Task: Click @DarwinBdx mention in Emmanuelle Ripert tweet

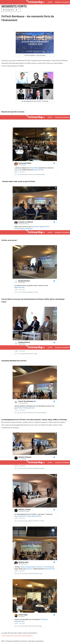Action: click(x=34, y=168)
